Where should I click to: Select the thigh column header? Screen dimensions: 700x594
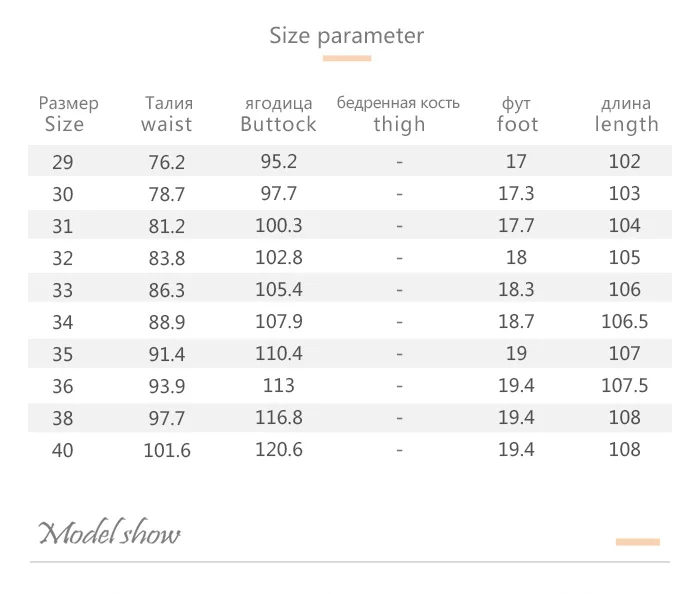click(398, 114)
